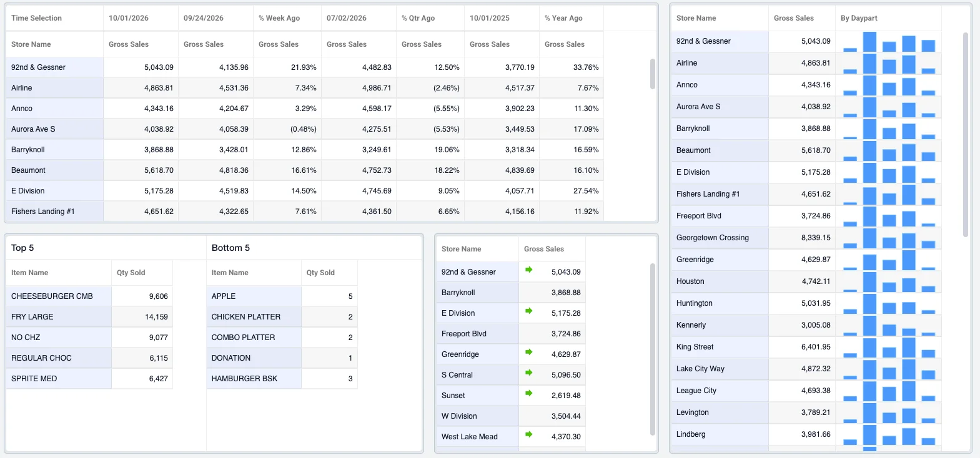Click Lake City Way in daypart table
This screenshot has width=980, height=458.
click(700, 369)
